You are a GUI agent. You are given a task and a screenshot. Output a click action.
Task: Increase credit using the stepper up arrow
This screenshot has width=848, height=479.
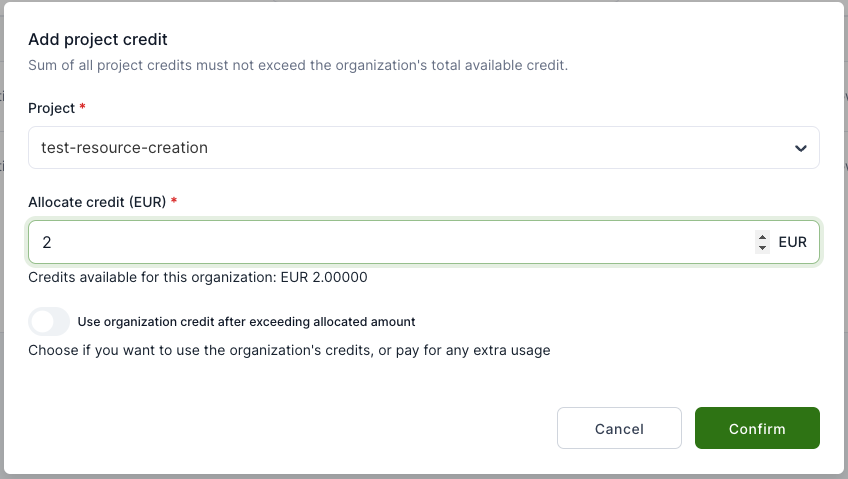click(762, 237)
